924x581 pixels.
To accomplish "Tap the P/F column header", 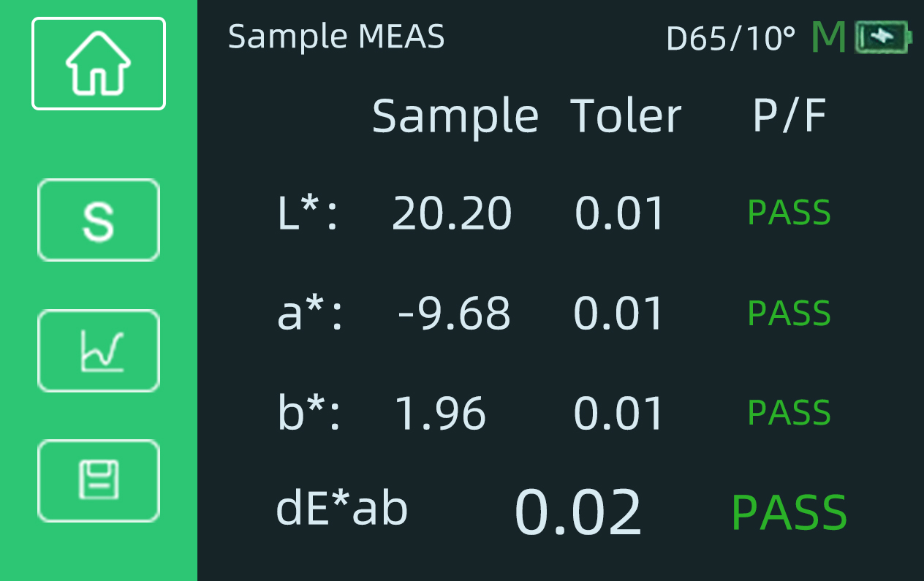I will 789,115.
